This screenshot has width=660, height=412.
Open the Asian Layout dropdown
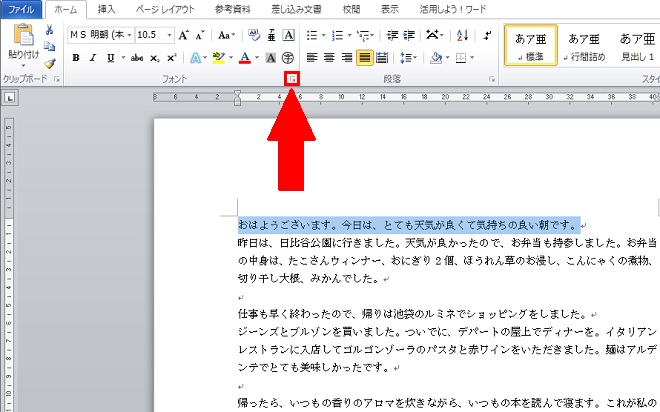click(434, 35)
